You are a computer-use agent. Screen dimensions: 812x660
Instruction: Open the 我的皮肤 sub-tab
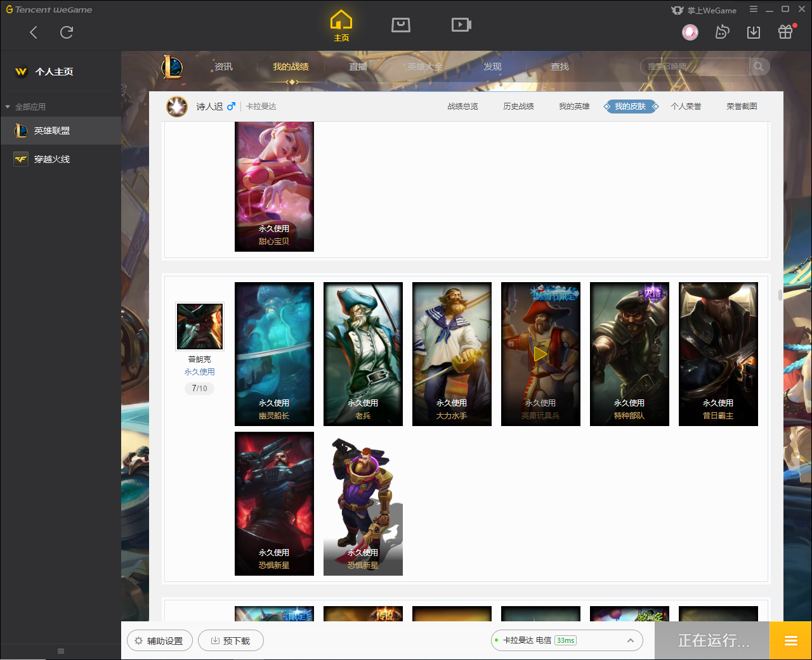click(x=630, y=107)
